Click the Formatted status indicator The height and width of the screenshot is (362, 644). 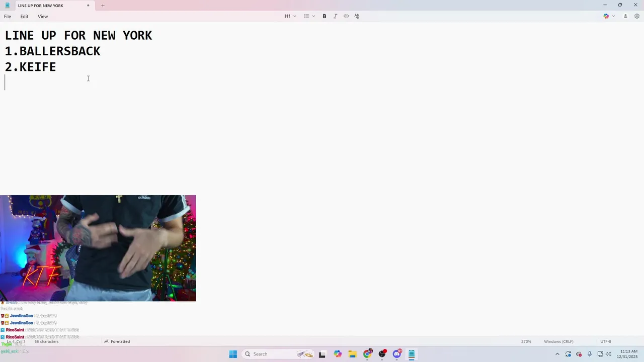pyautogui.click(x=117, y=341)
